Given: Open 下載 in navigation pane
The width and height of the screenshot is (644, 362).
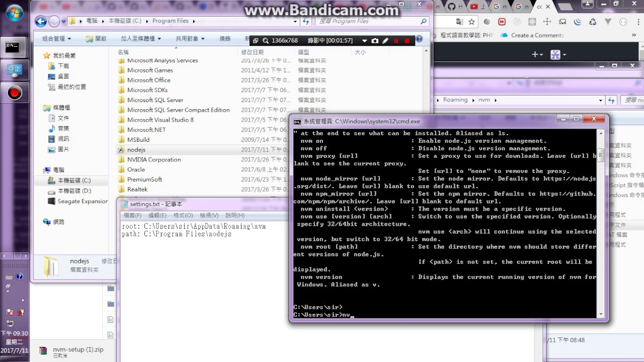Looking at the screenshot, I should pyautogui.click(x=63, y=66).
